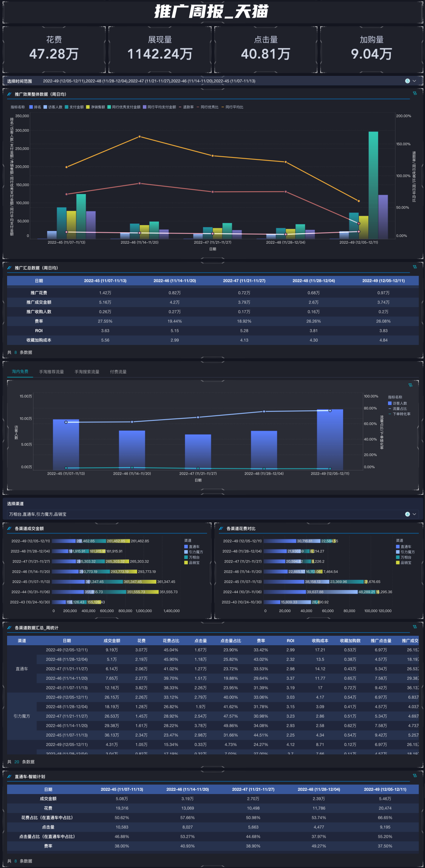
Task: Toggle 排名 series in top chart legend
Action: (x=35, y=107)
